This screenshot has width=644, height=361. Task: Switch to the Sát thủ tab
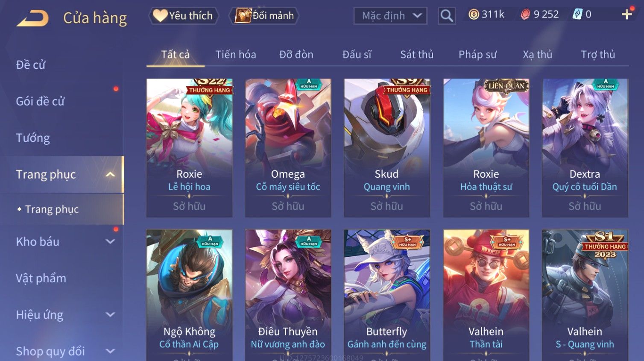coord(417,55)
